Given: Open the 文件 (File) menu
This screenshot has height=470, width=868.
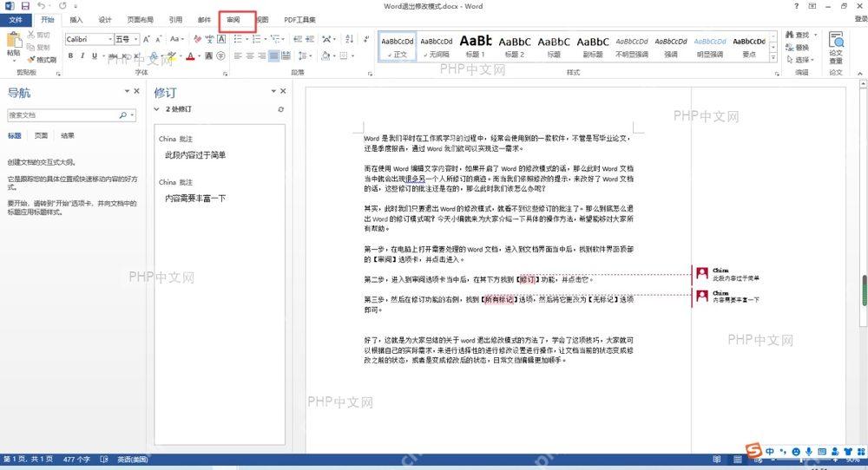Looking at the screenshot, I should tap(16, 20).
